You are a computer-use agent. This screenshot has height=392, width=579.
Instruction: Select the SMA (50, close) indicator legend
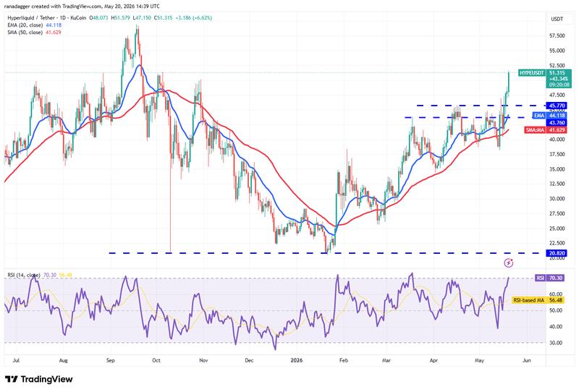[34, 33]
